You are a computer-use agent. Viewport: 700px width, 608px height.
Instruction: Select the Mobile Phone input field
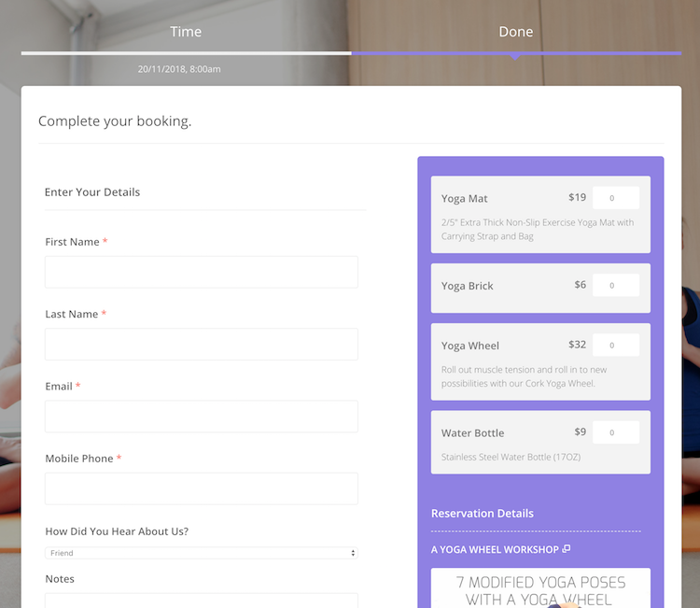(x=202, y=488)
